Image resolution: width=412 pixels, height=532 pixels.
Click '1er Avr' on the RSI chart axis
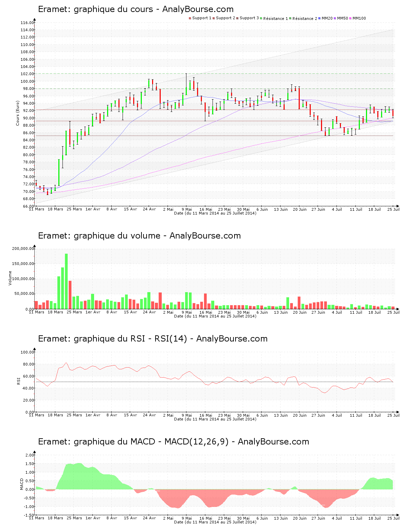click(93, 415)
